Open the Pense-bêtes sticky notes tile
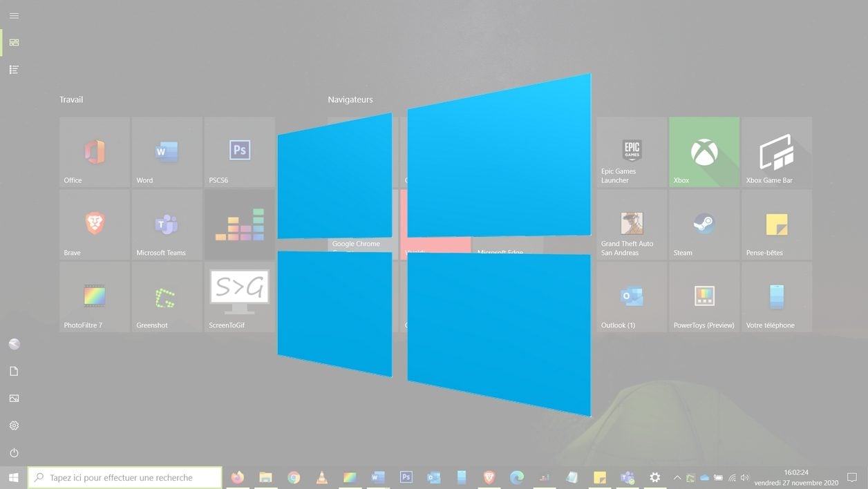868x489 pixels. (x=777, y=224)
